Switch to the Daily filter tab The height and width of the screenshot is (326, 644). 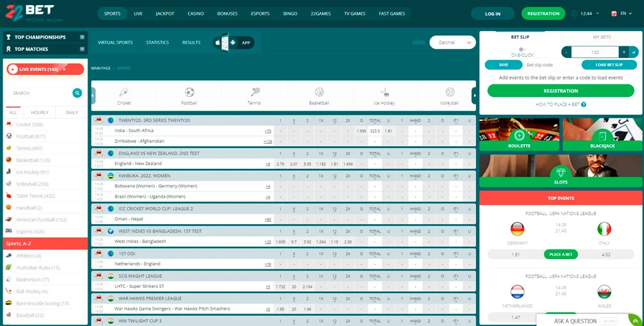click(x=72, y=112)
